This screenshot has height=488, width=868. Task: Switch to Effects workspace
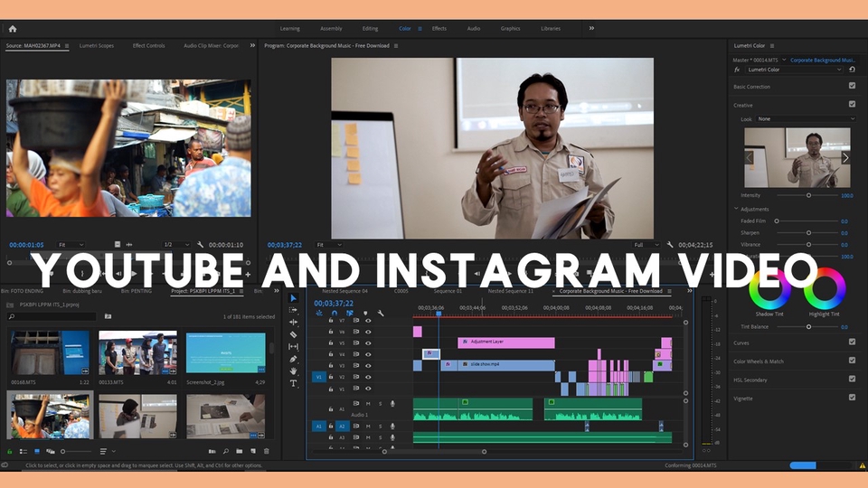click(x=439, y=29)
